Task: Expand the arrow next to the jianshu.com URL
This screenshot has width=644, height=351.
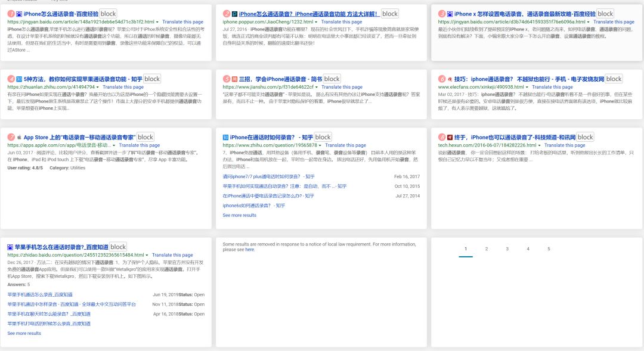Action: [317, 88]
